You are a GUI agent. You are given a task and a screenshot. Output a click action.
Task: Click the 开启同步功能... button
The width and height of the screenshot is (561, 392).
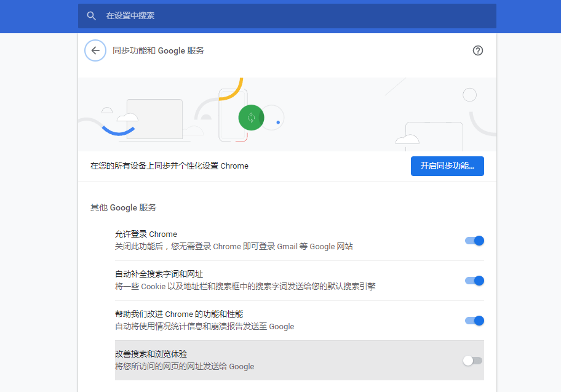coord(447,166)
